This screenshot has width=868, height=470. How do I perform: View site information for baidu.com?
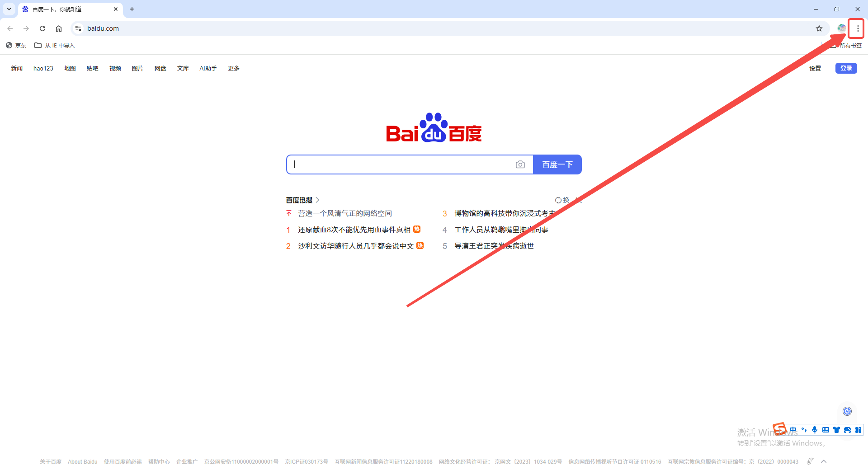(x=78, y=28)
